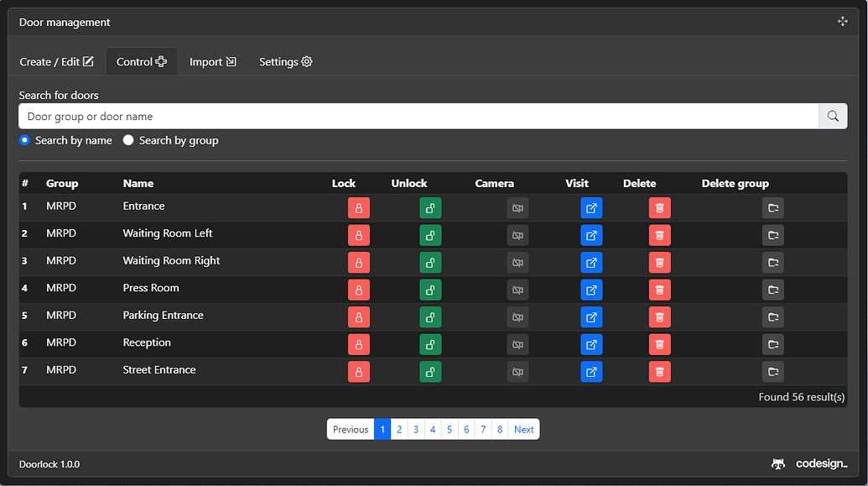This screenshot has height=486, width=868.
Task: Lock the Entrance door
Action: pyautogui.click(x=358, y=207)
